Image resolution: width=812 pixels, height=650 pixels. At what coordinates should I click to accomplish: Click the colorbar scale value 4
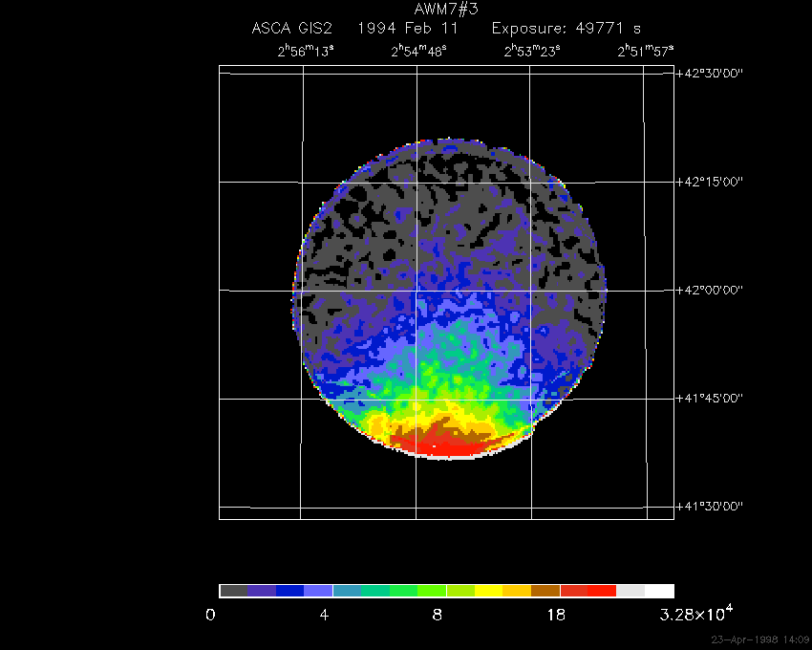coord(324,616)
